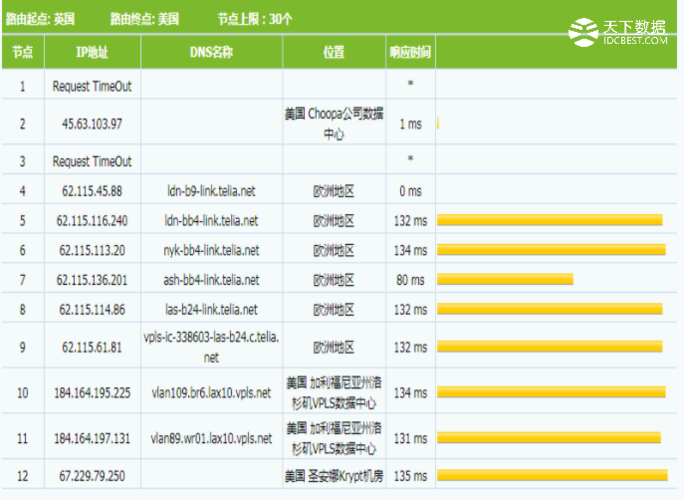Select IP address 62.115.45.88
This screenshot has height=500, width=684.
click(92, 191)
